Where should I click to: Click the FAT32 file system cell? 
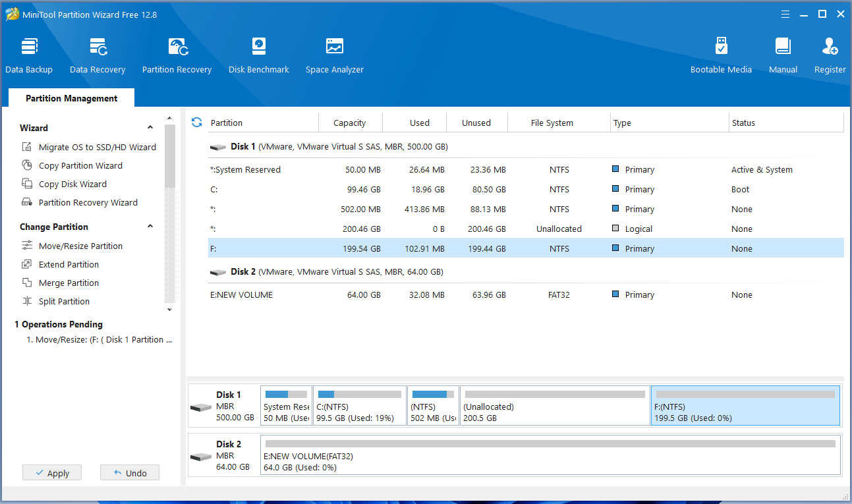pos(559,294)
